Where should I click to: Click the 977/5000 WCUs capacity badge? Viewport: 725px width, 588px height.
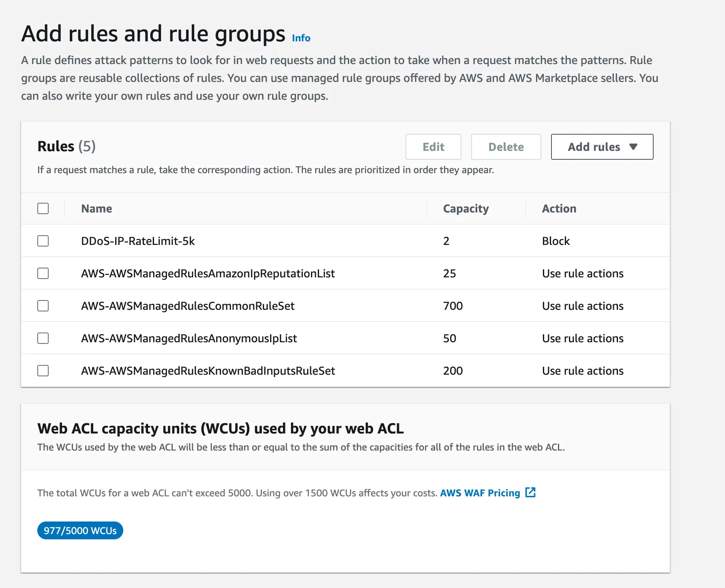click(80, 530)
